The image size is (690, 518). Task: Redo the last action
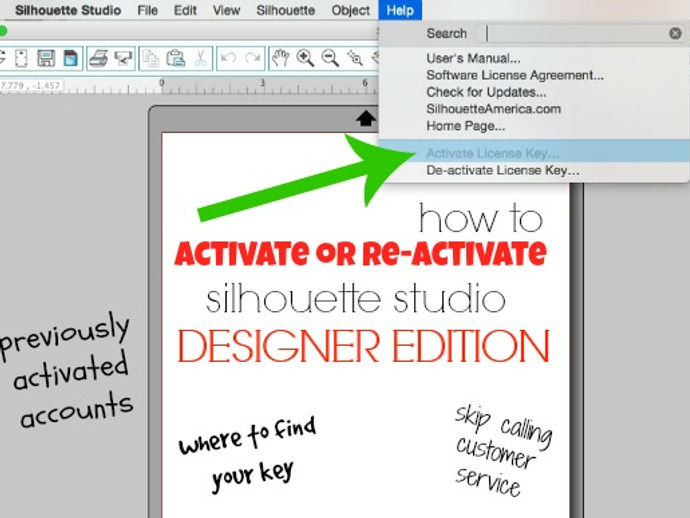[253, 58]
